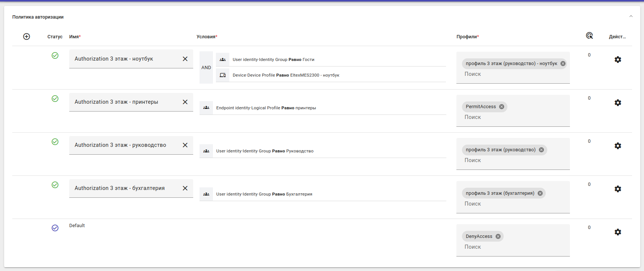Open actions gear for принтеры policy

[618, 103]
